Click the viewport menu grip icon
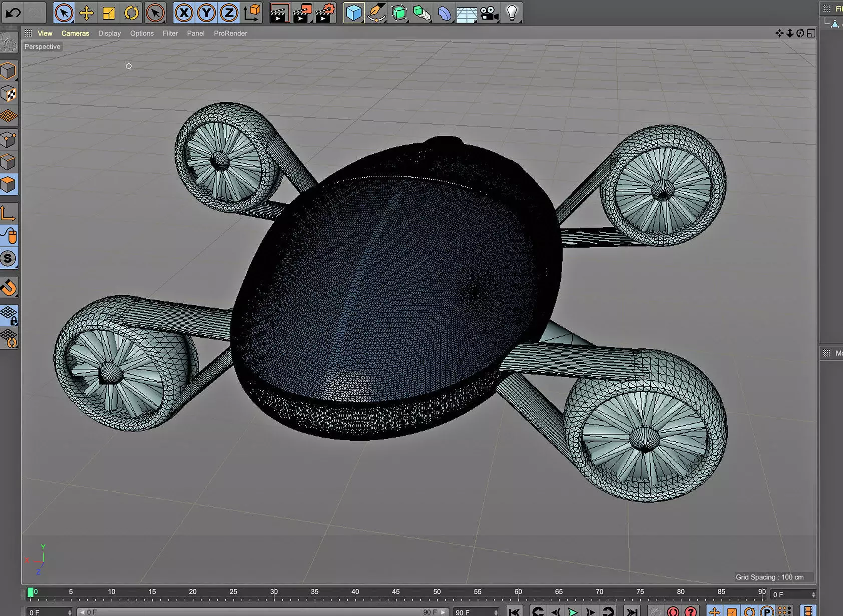The image size is (843, 616). click(28, 33)
